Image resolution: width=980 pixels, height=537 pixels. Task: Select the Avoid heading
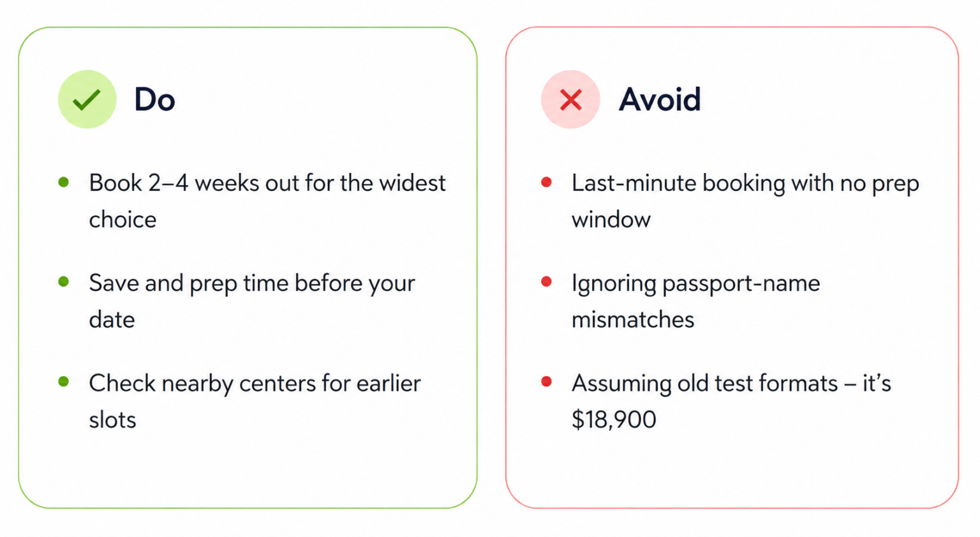click(x=660, y=100)
